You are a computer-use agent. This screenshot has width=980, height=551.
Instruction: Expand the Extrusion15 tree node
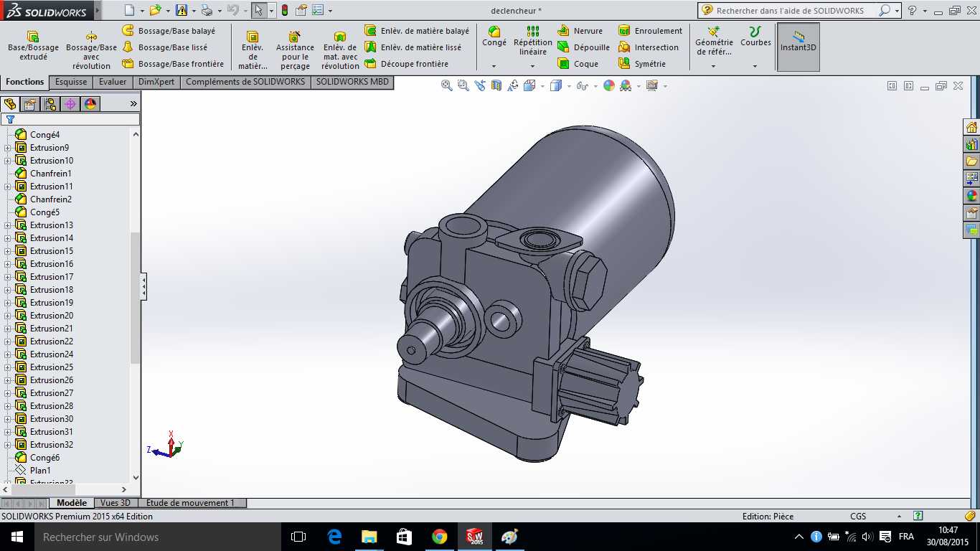click(8, 251)
